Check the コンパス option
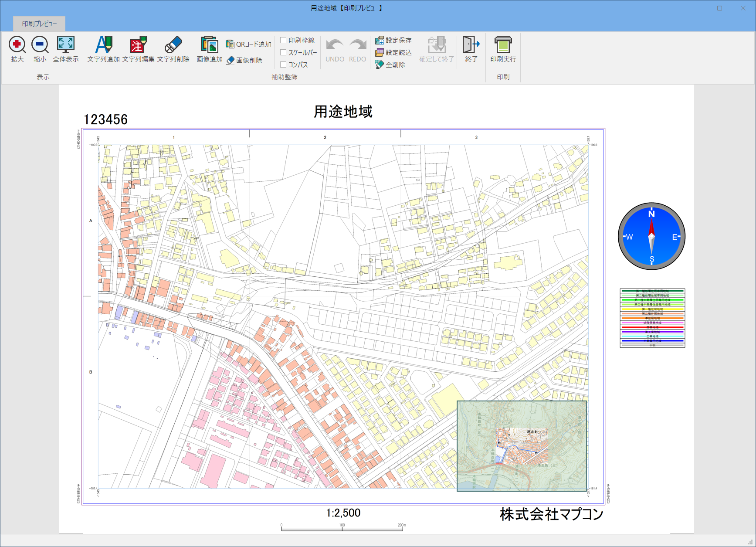This screenshot has width=756, height=547. (x=283, y=65)
